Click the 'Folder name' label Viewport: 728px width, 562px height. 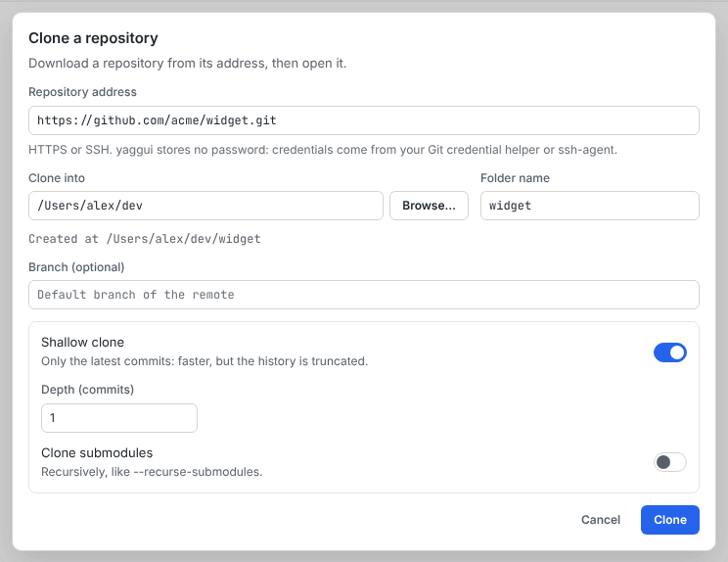point(515,178)
